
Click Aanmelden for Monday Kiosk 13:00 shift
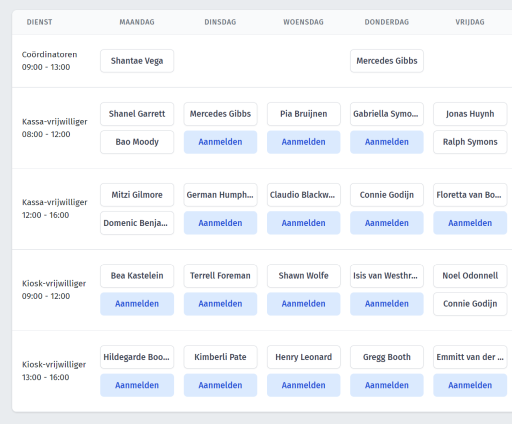[137, 385]
